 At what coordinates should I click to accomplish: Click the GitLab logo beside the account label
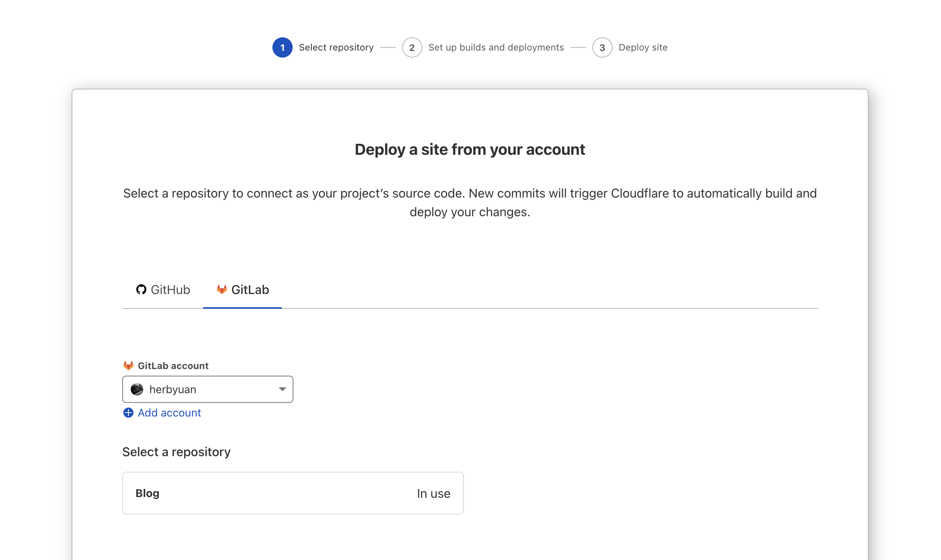pyautogui.click(x=128, y=366)
